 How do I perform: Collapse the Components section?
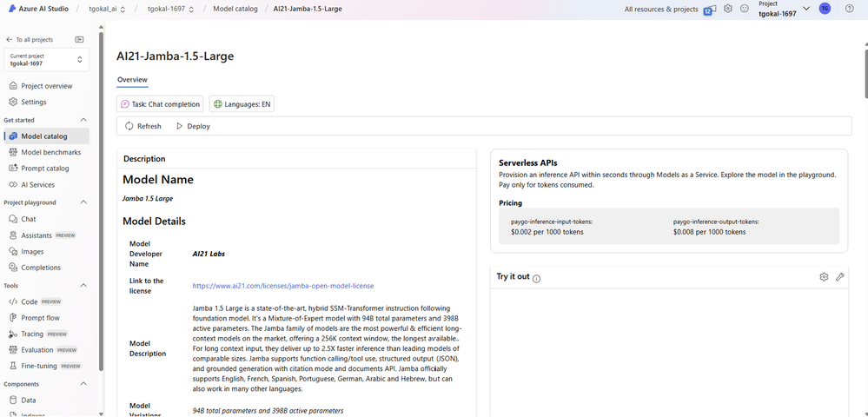click(83, 384)
